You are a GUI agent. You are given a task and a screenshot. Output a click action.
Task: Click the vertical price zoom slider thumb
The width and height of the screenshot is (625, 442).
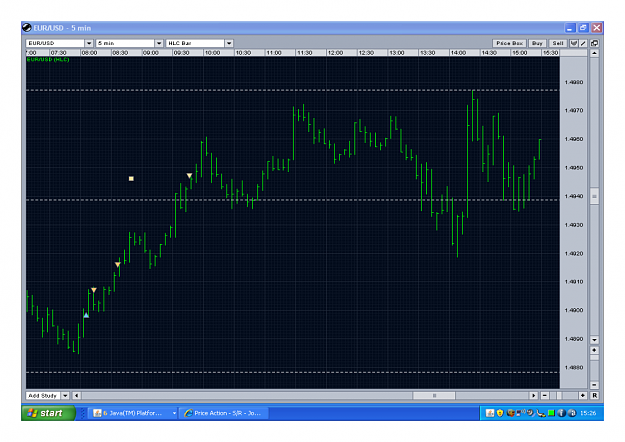(594, 358)
